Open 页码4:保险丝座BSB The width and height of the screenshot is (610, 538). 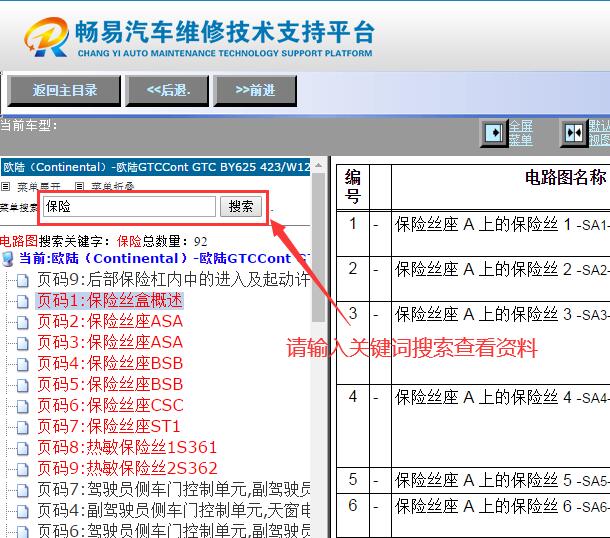click(110, 363)
